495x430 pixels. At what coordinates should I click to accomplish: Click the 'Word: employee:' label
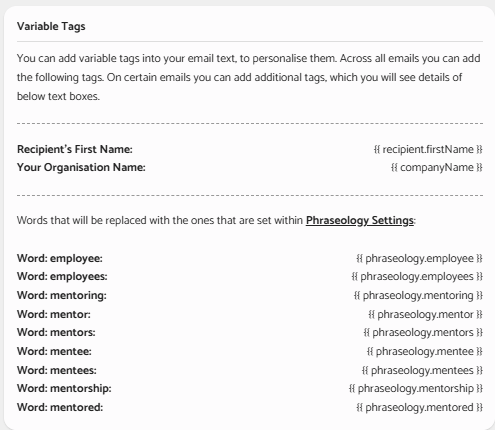coord(60,258)
